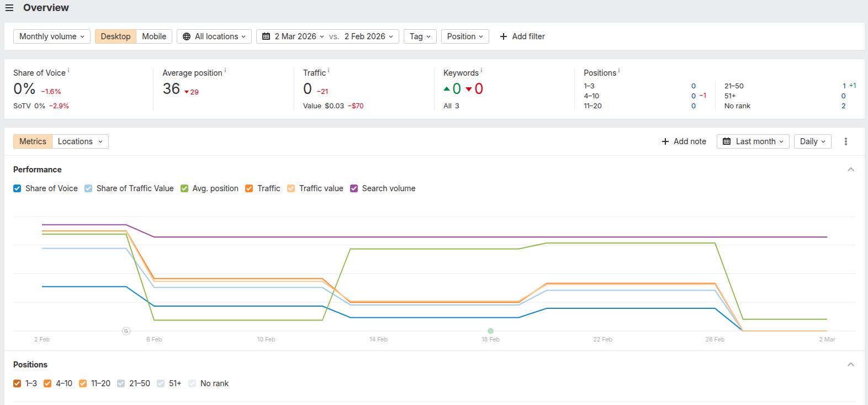Click the Add filter button
The image size is (868, 405).
(x=522, y=36)
